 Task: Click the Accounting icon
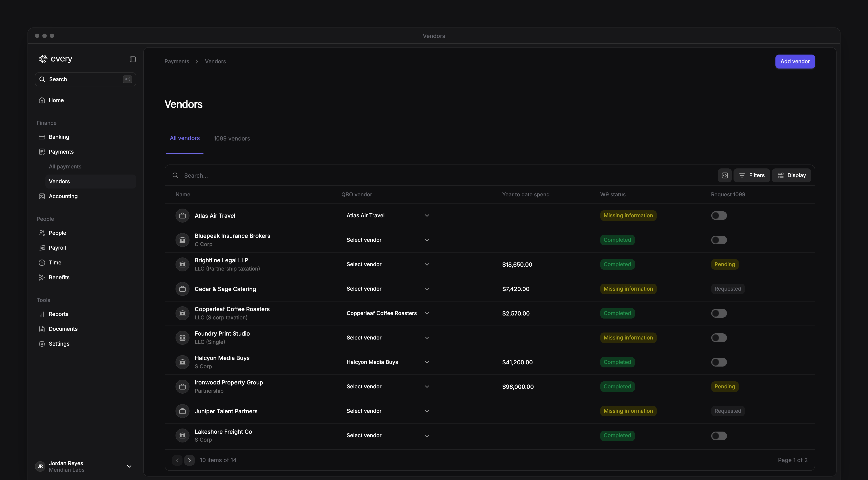click(x=42, y=196)
